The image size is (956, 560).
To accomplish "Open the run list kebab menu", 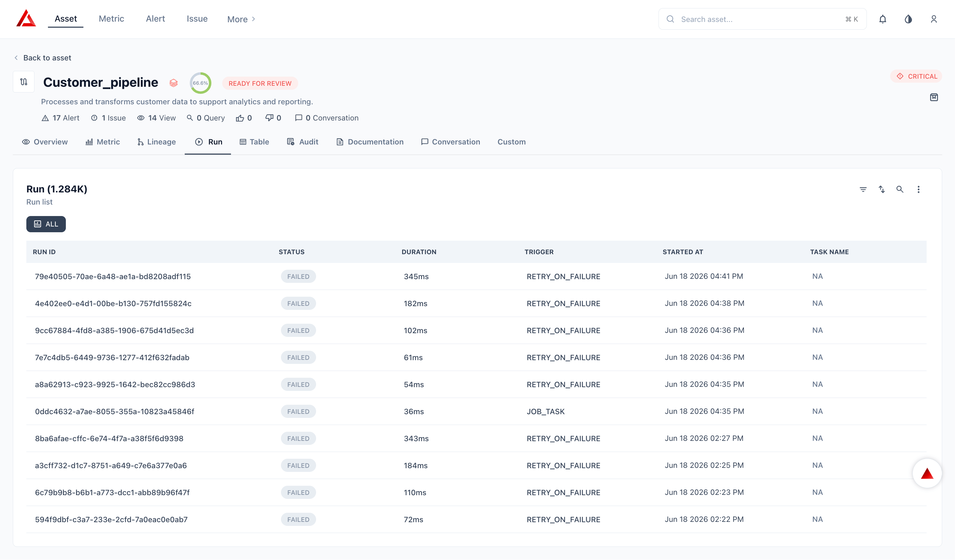I will 919,190.
